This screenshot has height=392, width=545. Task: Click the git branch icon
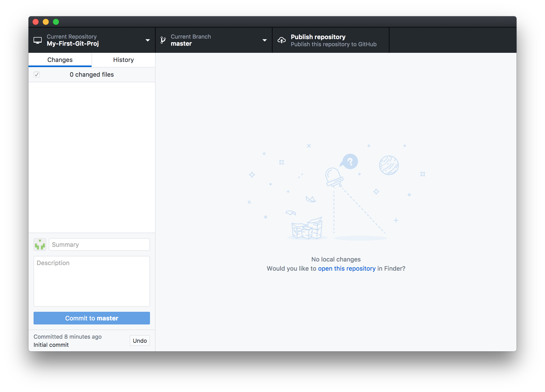click(163, 40)
